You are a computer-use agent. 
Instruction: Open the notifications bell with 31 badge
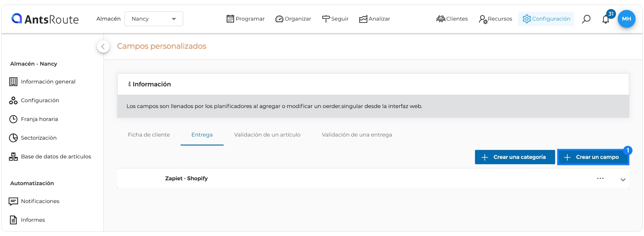click(606, 19)
